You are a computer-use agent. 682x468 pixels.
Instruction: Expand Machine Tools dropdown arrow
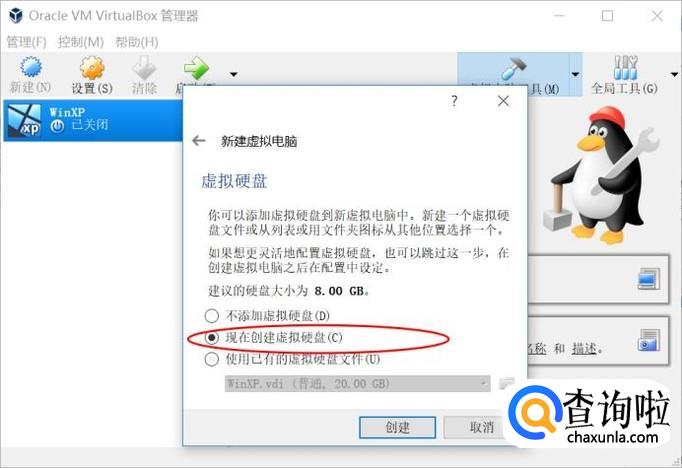tap(575, 74)
